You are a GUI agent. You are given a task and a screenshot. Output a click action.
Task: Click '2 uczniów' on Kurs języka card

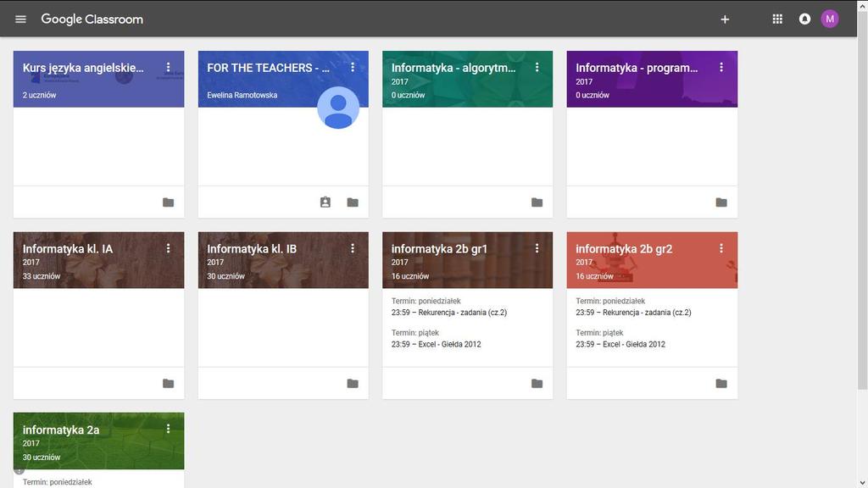[39, 95]
